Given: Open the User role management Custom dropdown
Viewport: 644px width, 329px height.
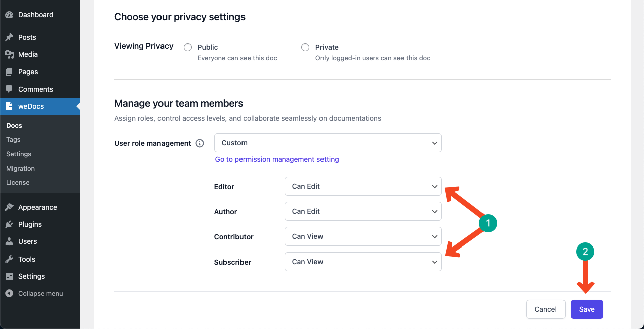Looking at the screenshot, I should point(328,143).
